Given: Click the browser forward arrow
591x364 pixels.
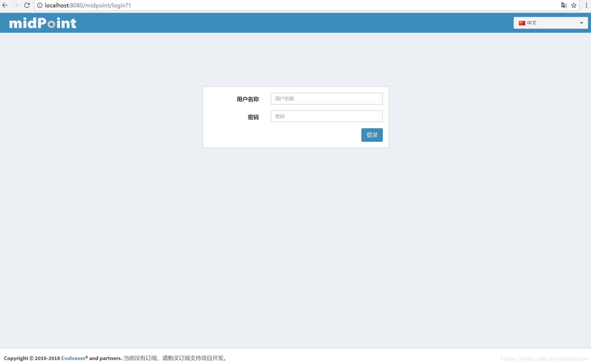Looking at the screenshot, I should coord(16,5).
